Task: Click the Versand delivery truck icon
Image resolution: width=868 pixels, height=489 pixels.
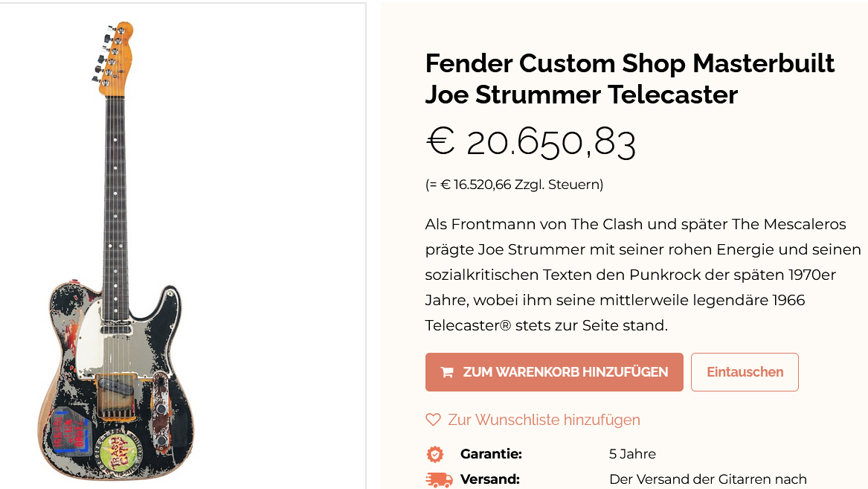Action: coord(439,479)
